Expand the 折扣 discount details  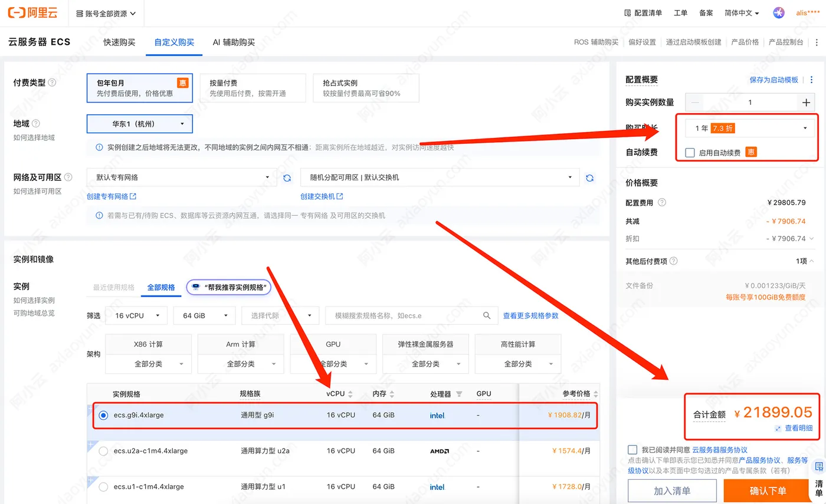click(812, 239)
